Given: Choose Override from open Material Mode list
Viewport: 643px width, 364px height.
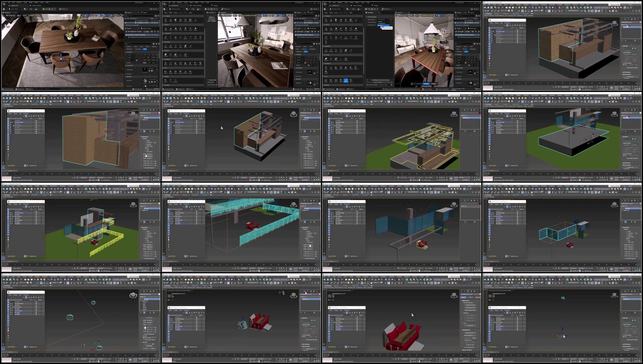Looking at the screenshot, I should (383, 25).
